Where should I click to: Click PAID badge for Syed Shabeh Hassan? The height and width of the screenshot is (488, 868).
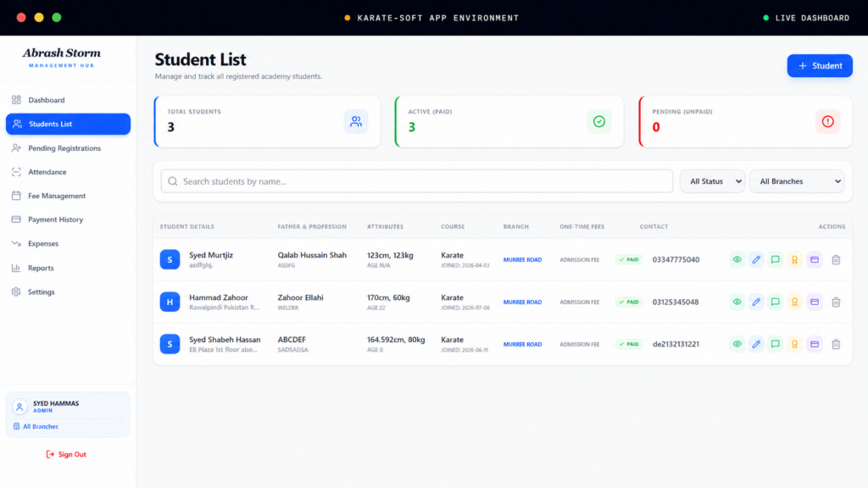pos(629,344)
